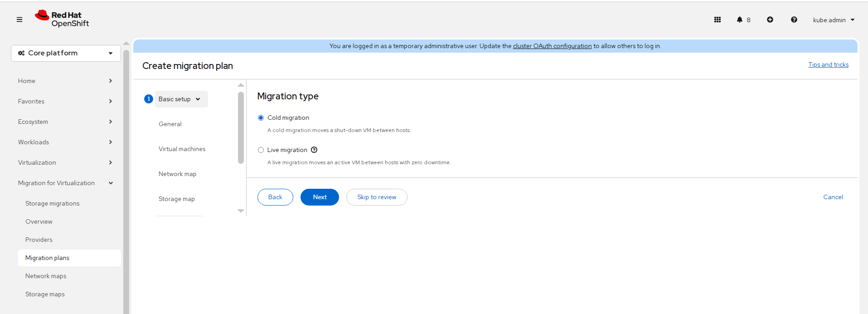Click the step 1 number badge
Screen dimensions: 868x314
coord(148,99)
